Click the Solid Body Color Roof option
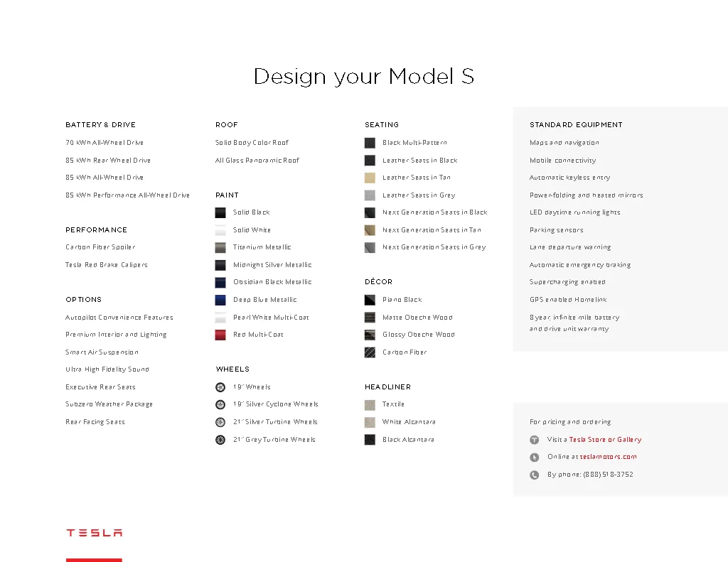Screen dimensions: 728x562 (x=252, y=143)
